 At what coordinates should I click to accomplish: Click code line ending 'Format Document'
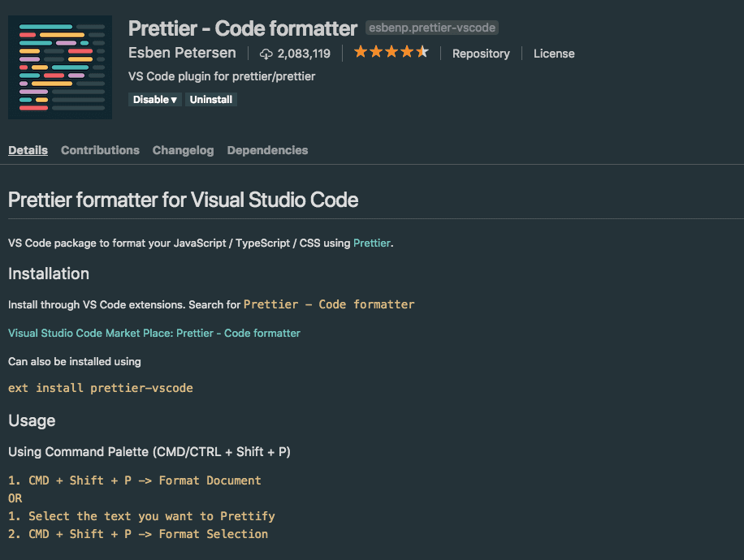coord(135,480)
